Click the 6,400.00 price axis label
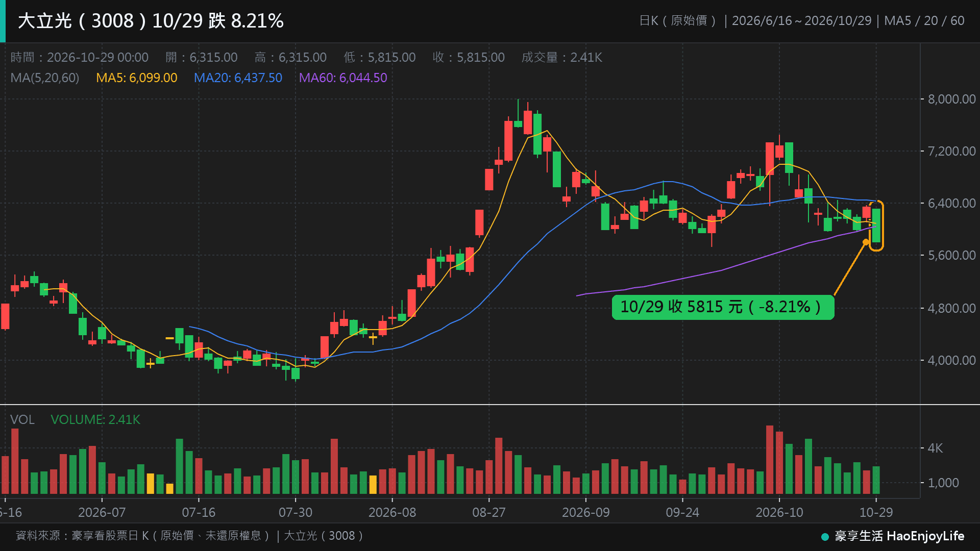980x551 pixels. click(951, 203)
